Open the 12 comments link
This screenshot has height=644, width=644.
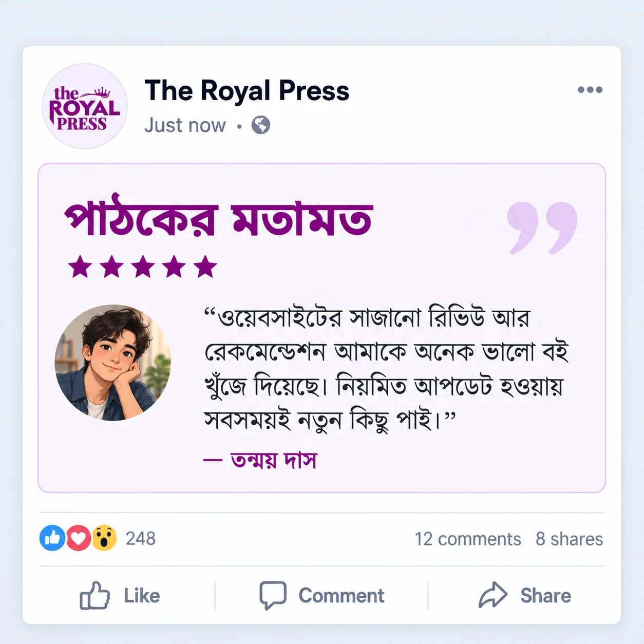point(468,539)
